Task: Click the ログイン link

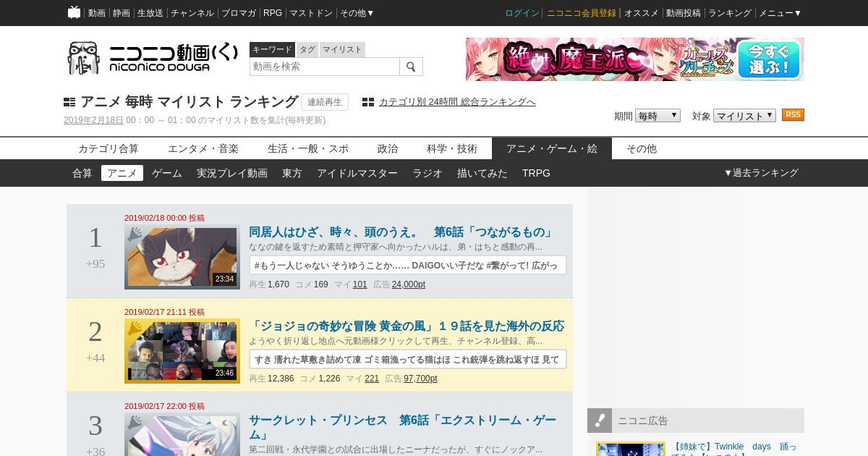Action: click(x=522, y=13)
